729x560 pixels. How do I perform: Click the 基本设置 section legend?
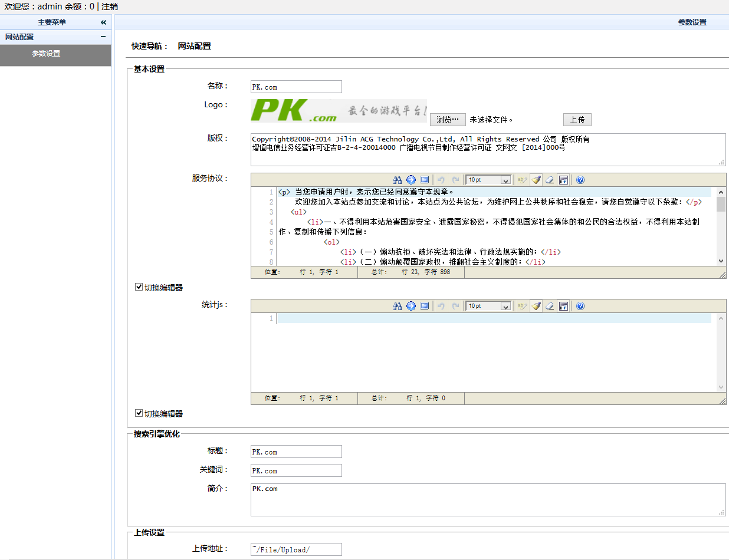(149, 69)
